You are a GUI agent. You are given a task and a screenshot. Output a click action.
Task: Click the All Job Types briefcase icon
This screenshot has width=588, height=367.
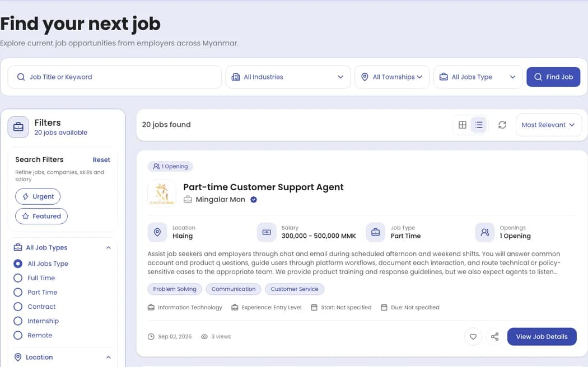[x=17, y=247]
